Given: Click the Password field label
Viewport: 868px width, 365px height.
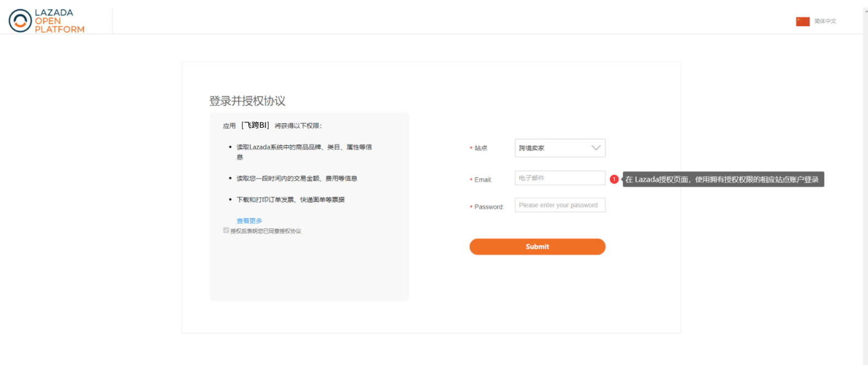Looking at the screenshot, I should pyautogui.click(x=489, y=207).
